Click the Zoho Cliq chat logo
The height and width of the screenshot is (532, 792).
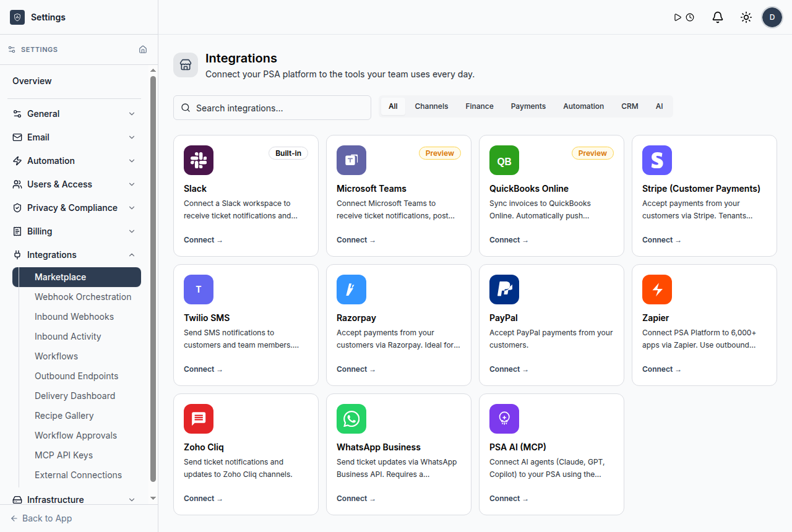click(x=199, y=419)
